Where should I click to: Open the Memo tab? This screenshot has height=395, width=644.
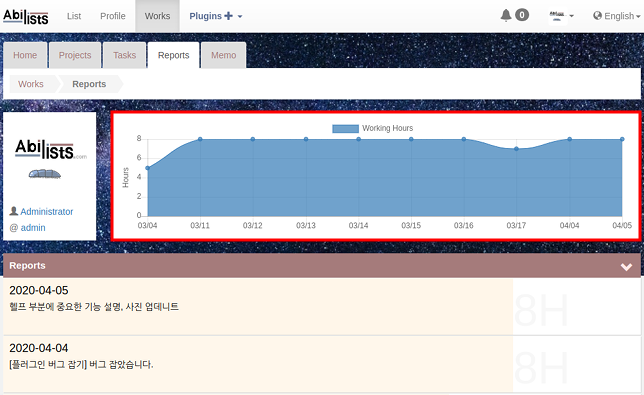[x=223, y=55]
